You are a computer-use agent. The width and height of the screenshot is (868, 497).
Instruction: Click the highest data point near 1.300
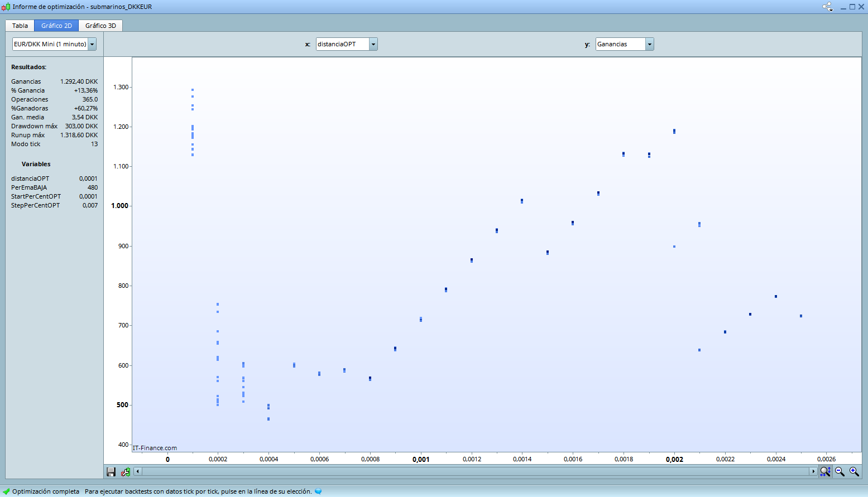coord(193,90)
